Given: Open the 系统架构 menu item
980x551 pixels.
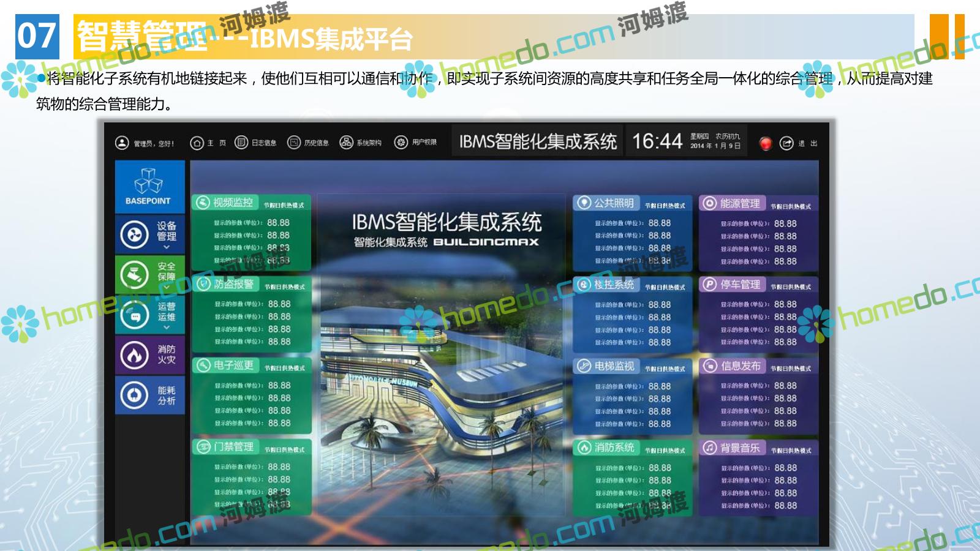Looking at the screenshot, I should click(x=361, y=143).
